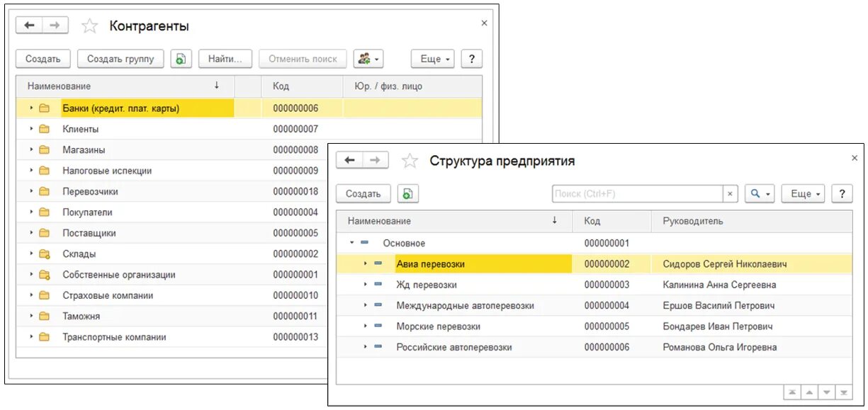
Task: Expand the Жд перевозки node
Action: click(365, 285)
